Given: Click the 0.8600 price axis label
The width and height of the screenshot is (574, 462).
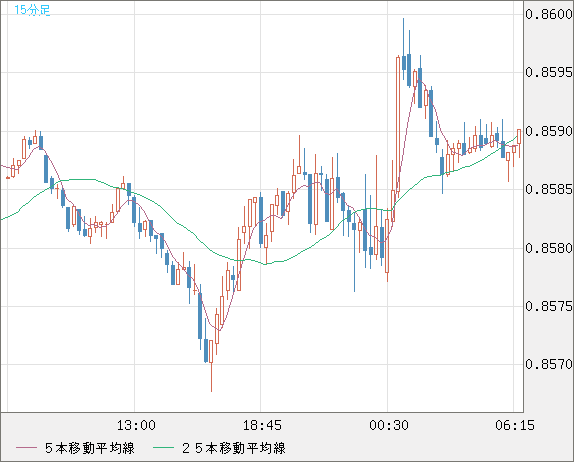Looking at the screenshot, I should [549, 14].
